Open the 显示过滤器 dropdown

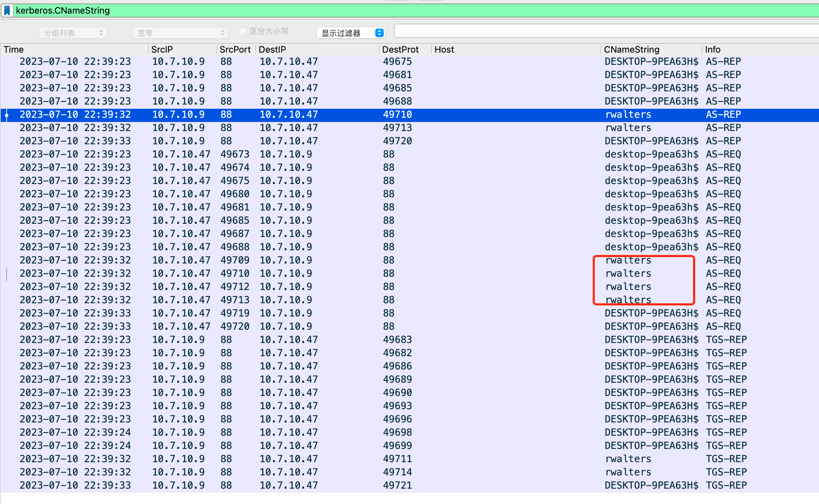click(x=351, y=33)
